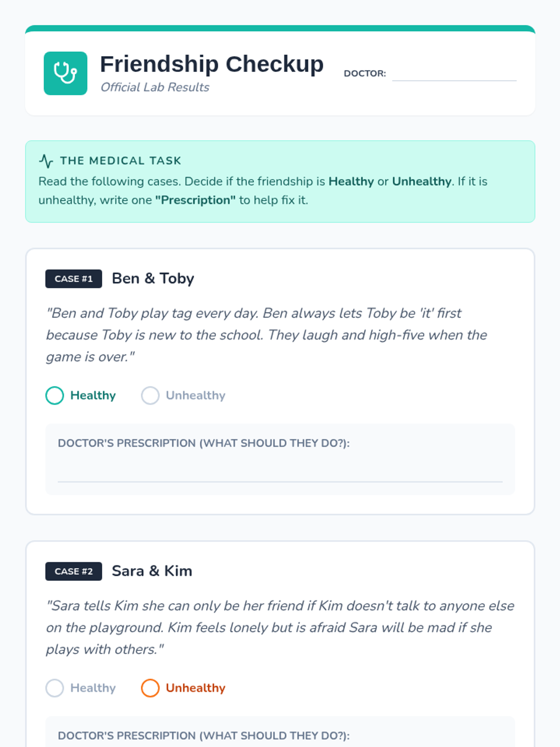
Task: Click the Official Lab Results subtitle
Action: (155, 87)
